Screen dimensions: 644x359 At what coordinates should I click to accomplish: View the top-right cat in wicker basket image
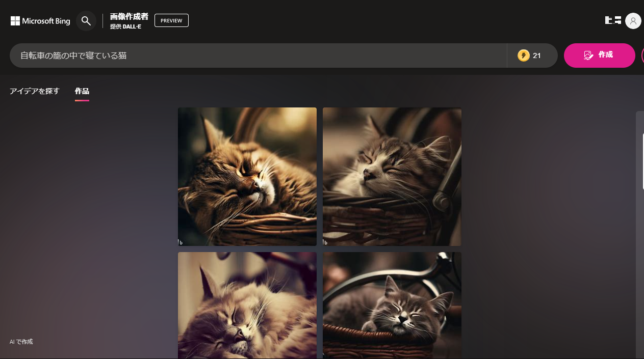(x=392, y=176)
